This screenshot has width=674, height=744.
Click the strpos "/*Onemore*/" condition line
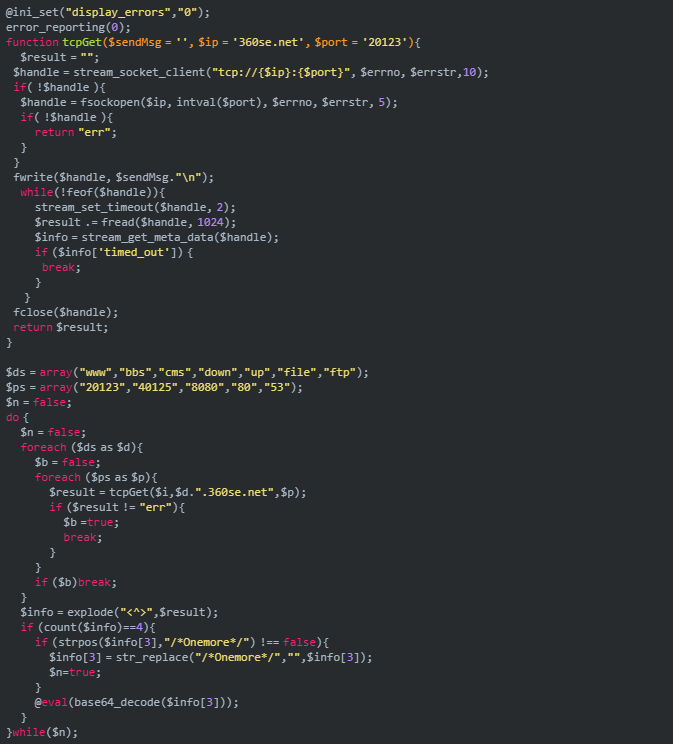click(182, 642)
